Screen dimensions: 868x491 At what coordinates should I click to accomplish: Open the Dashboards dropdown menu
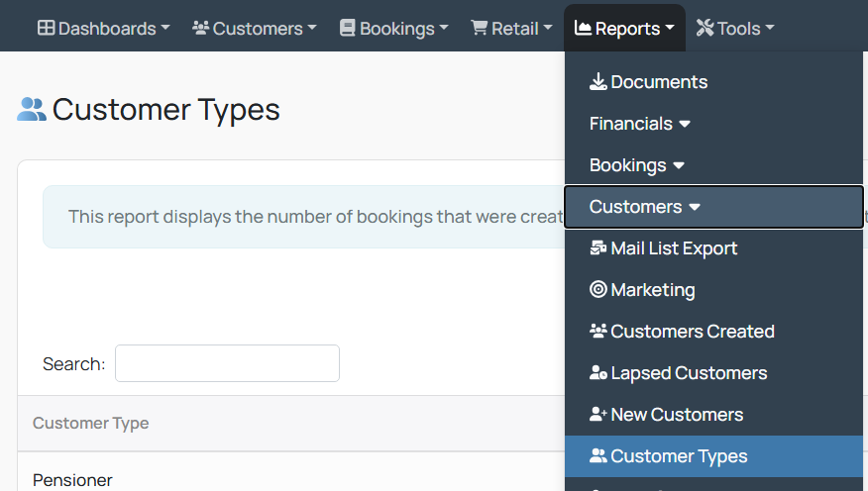(104, 28)
